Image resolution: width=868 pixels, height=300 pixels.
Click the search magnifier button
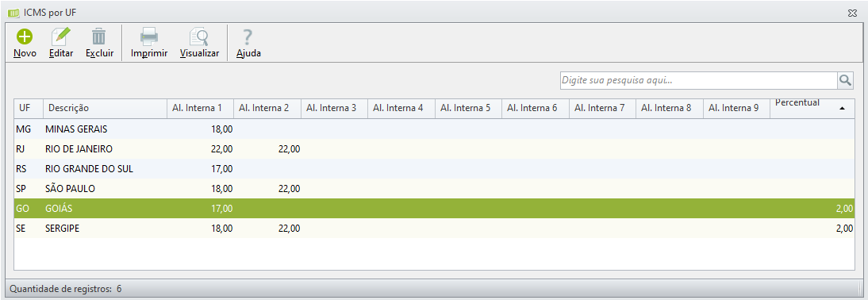(845, 80)
